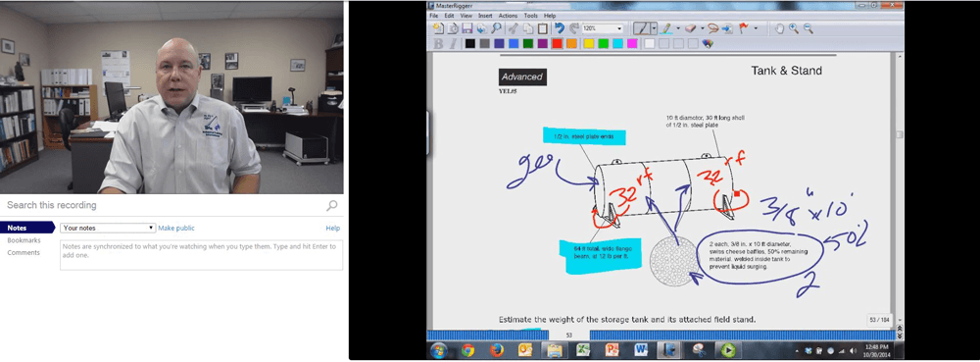This screenshot has height=362, width=980.
Task: Click the red Flag tool icon
Action: coord(743,28)
